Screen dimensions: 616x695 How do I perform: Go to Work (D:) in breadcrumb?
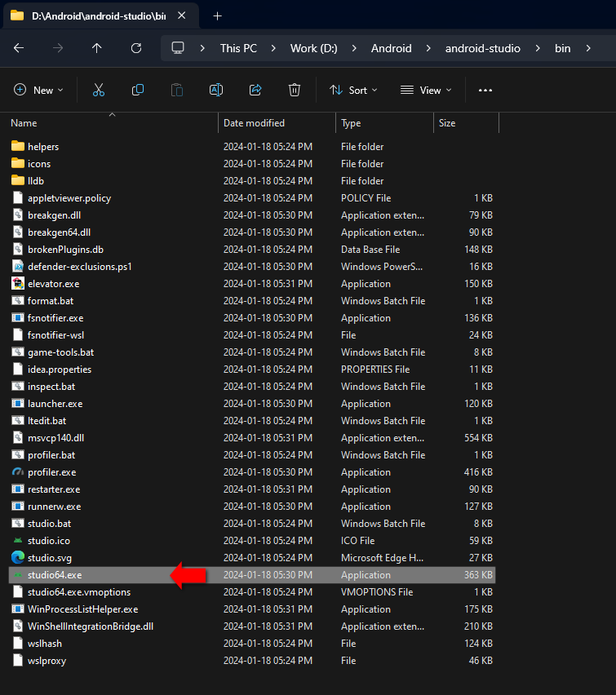coord(313,48)
